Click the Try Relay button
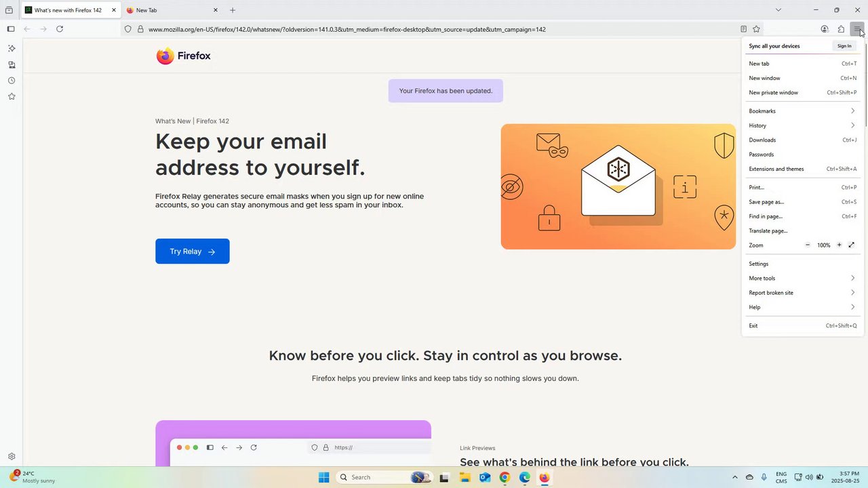Viewport: 868px width, 488px height. click(x=193, y=251)
